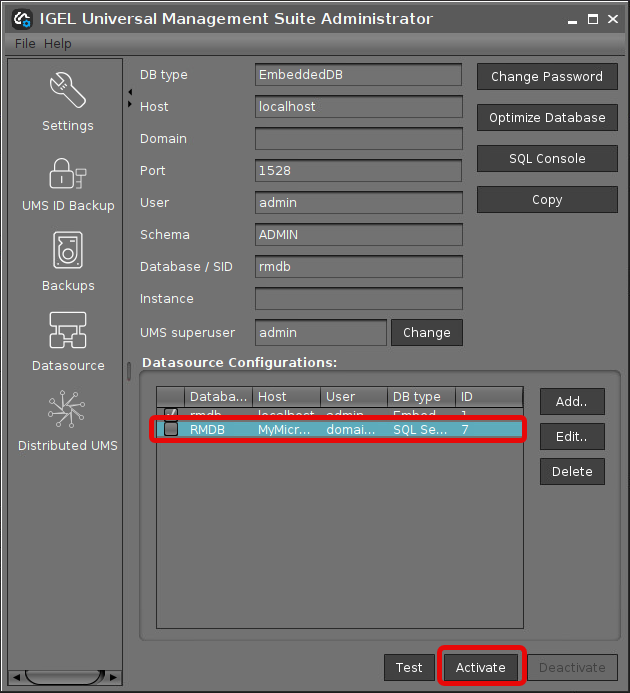This screenshot has height=693, width=630.
Task: Select the UMS ID Backup lock icon
Action: pyautogui.click(x=67, y=174)
